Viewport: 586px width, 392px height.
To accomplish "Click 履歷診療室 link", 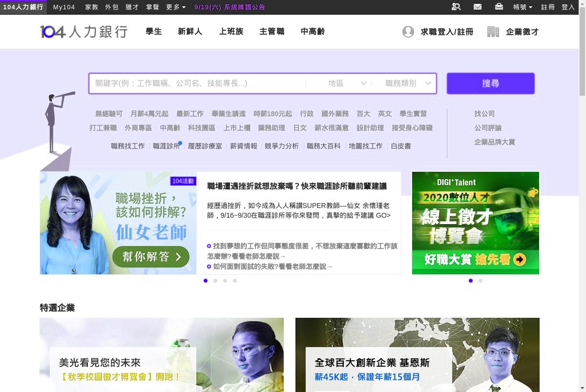I will click(x=205, y=146).
